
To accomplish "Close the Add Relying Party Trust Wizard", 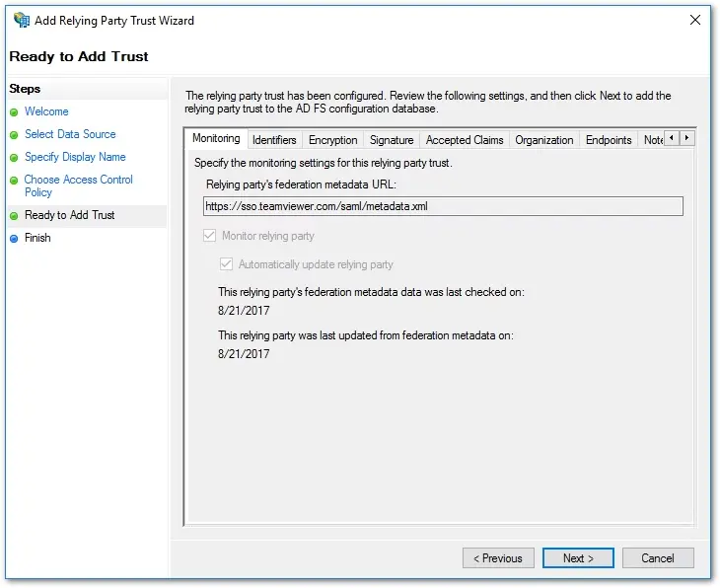I will click(x=695, y=20).
